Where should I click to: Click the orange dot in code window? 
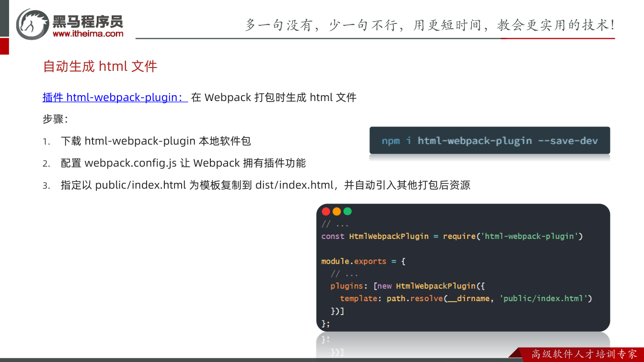(337, 211)
